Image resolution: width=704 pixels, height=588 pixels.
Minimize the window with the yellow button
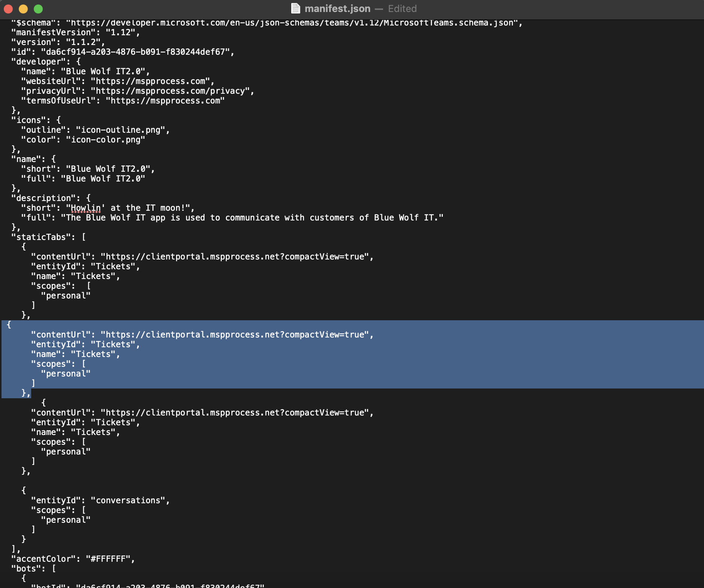pyautogui.click(x=23, y=9)
